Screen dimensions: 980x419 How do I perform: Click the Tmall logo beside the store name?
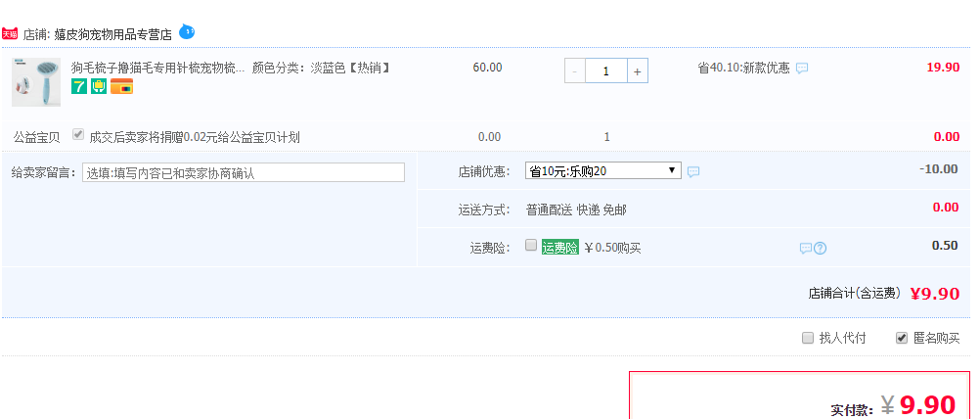coord(11,33)
